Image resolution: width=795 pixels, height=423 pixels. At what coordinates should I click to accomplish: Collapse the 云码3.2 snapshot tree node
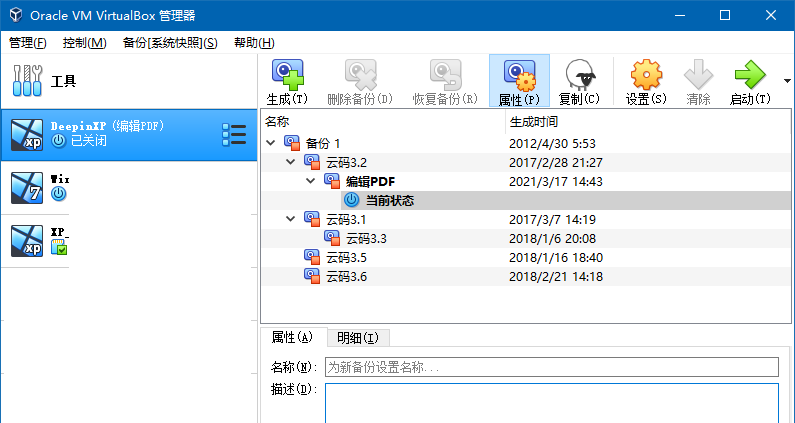pyautogui.click(x=291, y=162)
